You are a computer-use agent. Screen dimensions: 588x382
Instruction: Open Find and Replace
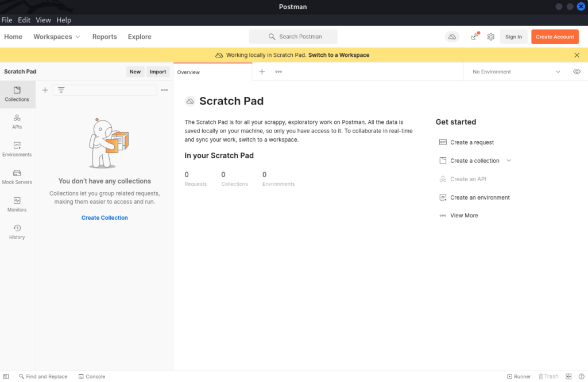(x=43, y=376)
